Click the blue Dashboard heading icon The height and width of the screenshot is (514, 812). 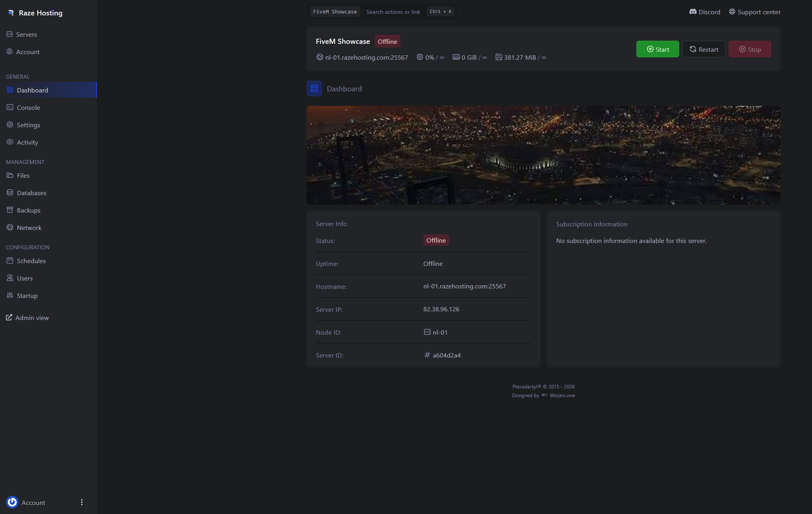(x=314, y=88)
